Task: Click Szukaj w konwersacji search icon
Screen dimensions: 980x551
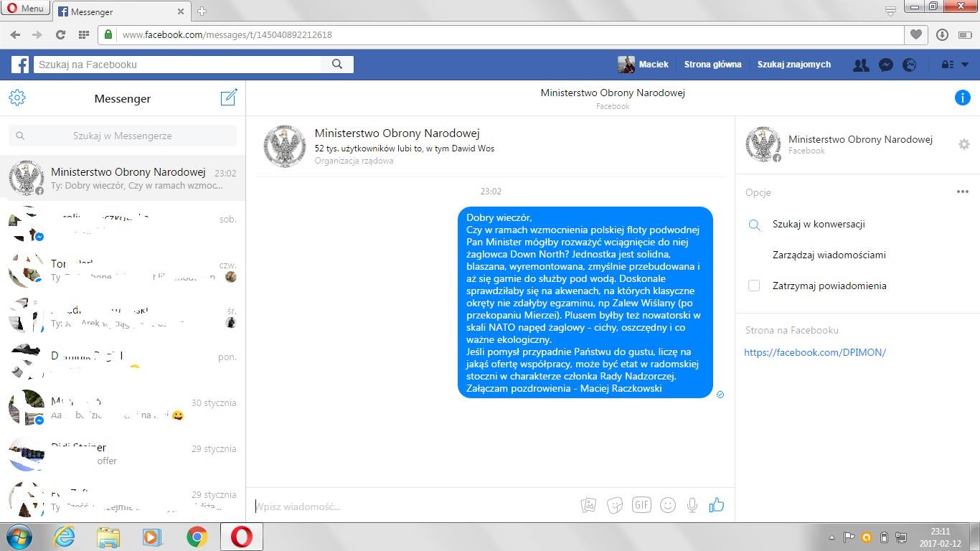Action: (754, 225)
